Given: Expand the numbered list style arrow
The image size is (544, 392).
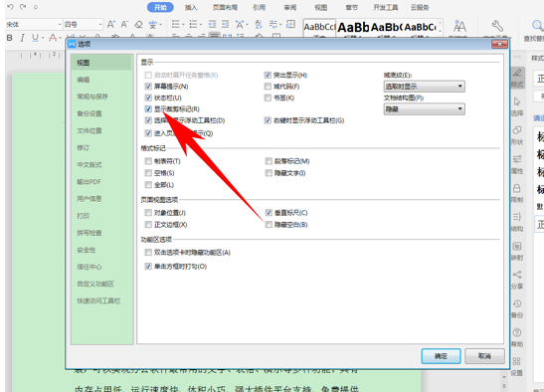Looking at the screenshot, I should pyautogui.click(x=200, y=24).
